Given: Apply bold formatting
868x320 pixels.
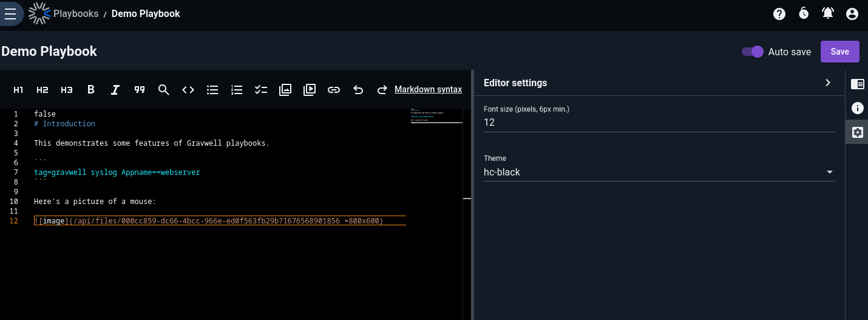Looking at the screenshot, I should [91, 90].
